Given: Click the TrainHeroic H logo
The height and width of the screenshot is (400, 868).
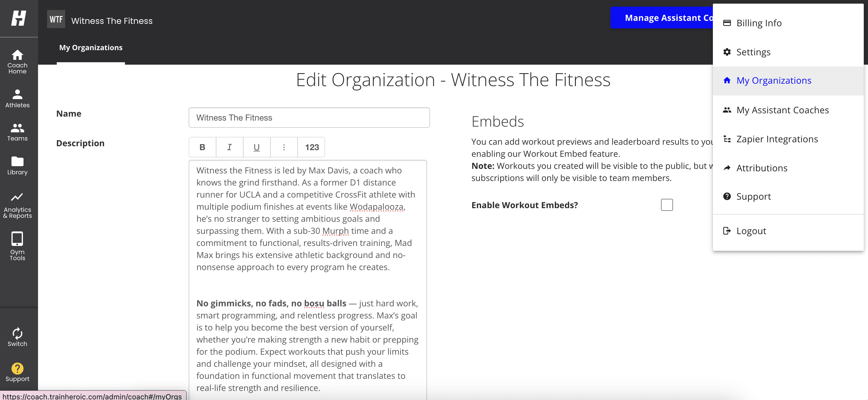Looking at the screenshot, I should pyautogui.click(x=18, y=18).
